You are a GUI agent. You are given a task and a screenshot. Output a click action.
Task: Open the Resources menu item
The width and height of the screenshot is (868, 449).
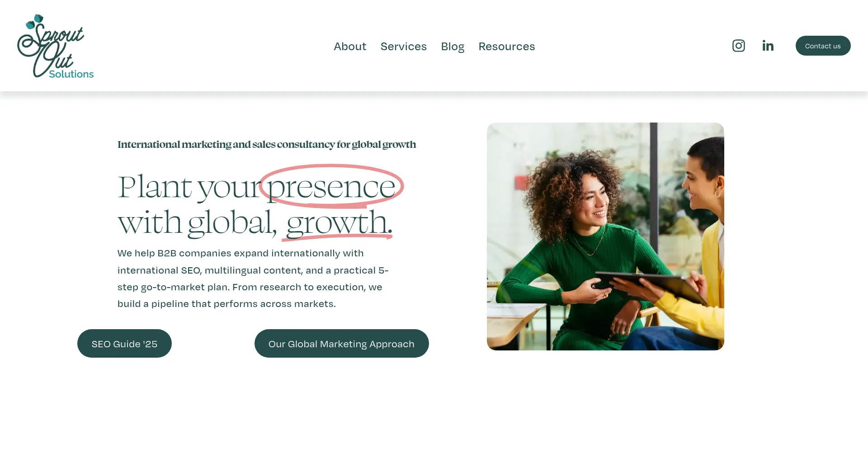point(506,47)
